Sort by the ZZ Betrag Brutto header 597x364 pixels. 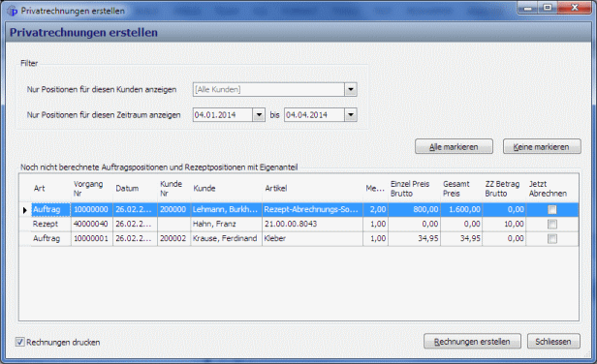[504, 188]
